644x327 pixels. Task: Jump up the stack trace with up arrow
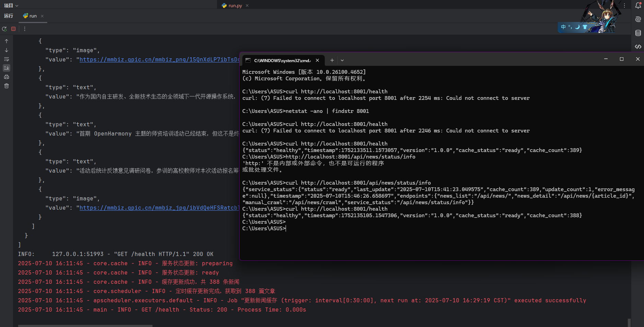click(x=7, y=41)
